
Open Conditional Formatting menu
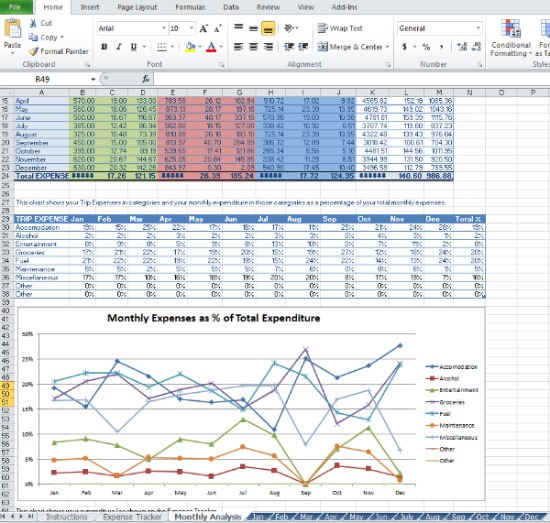click(x=511, y=38)
